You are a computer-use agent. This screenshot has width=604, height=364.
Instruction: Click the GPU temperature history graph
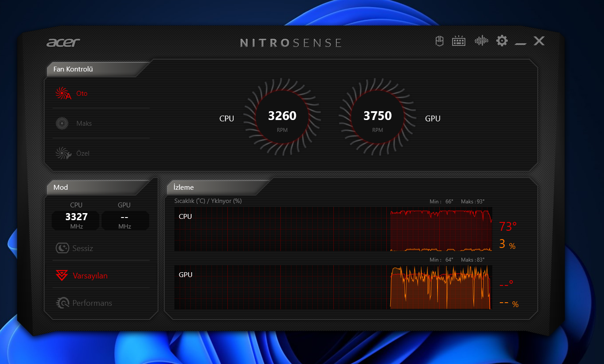[x=333, y=287]
